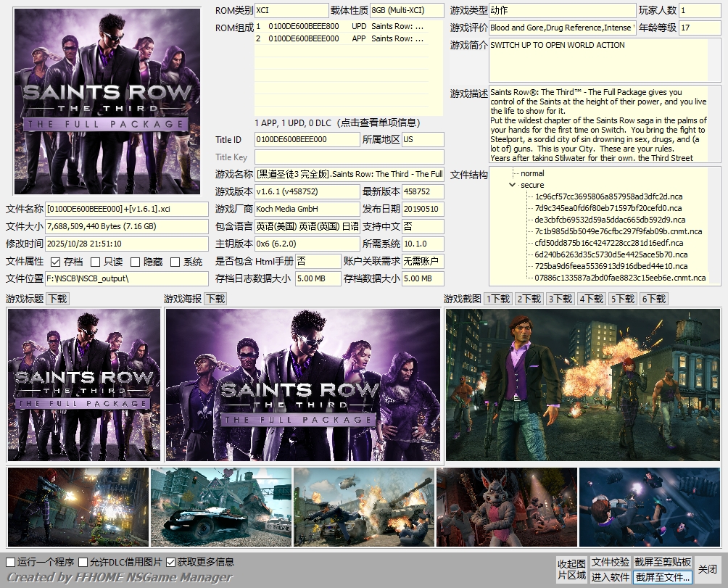Click the Title Key input field
This screenshot has height=588, width=728.
coord(349,157)
